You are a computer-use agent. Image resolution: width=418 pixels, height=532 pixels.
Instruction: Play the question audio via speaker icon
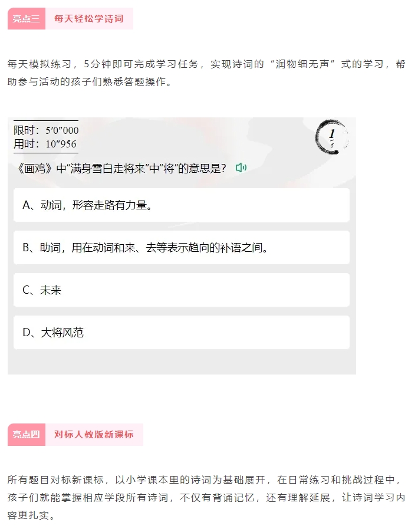(241, 168)
